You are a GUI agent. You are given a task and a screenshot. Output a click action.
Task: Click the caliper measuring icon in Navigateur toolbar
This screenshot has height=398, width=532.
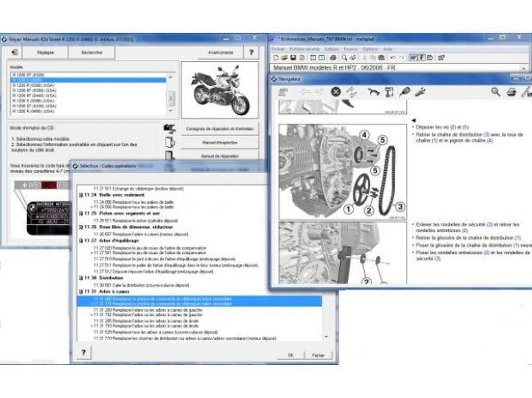click(389, 91)
